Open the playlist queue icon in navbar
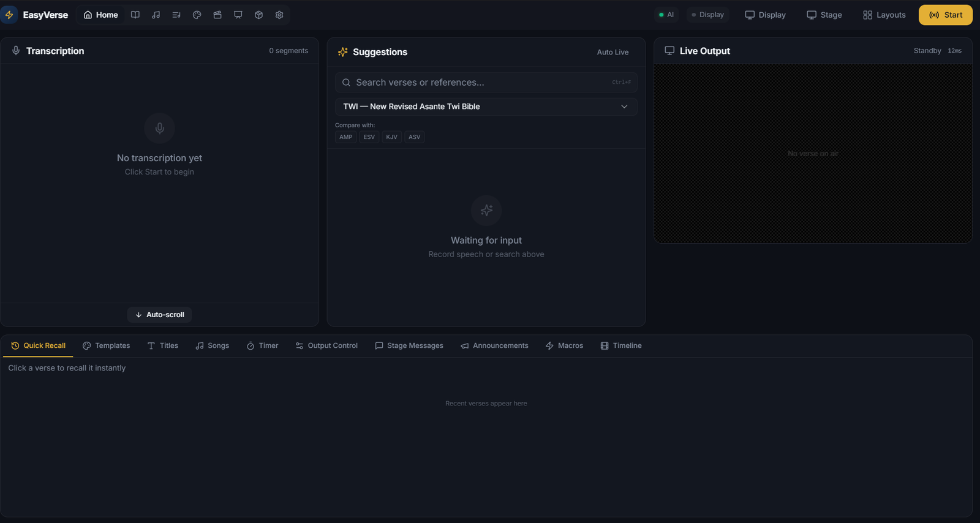 pyautogui.click(x=176, y=15)
